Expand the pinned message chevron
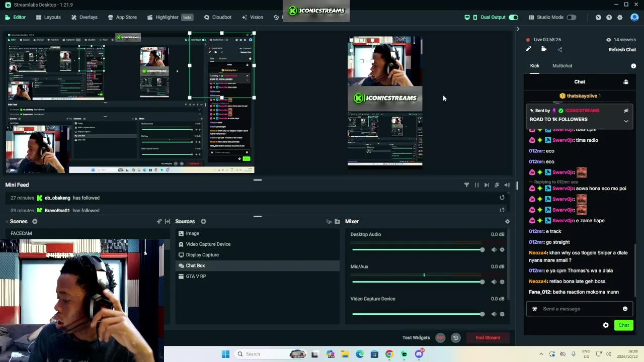The width and height of the screenshot is (644, 362). pos(626,121)
